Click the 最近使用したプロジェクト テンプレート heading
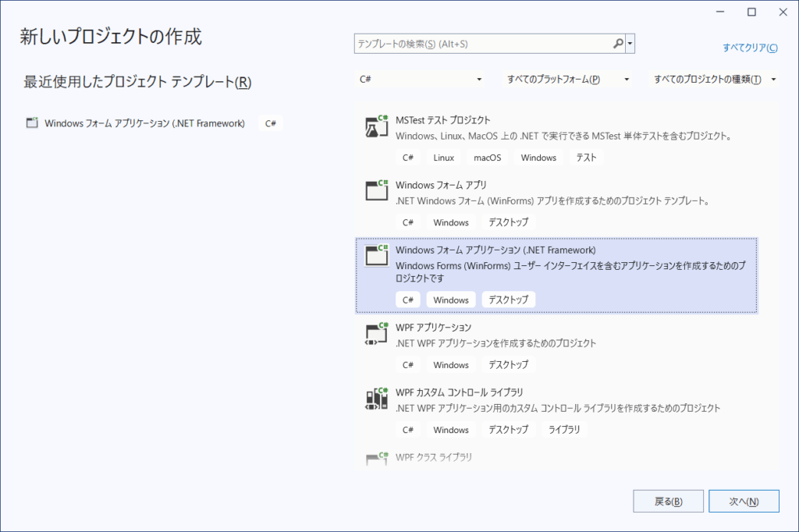 coord(137,82)
